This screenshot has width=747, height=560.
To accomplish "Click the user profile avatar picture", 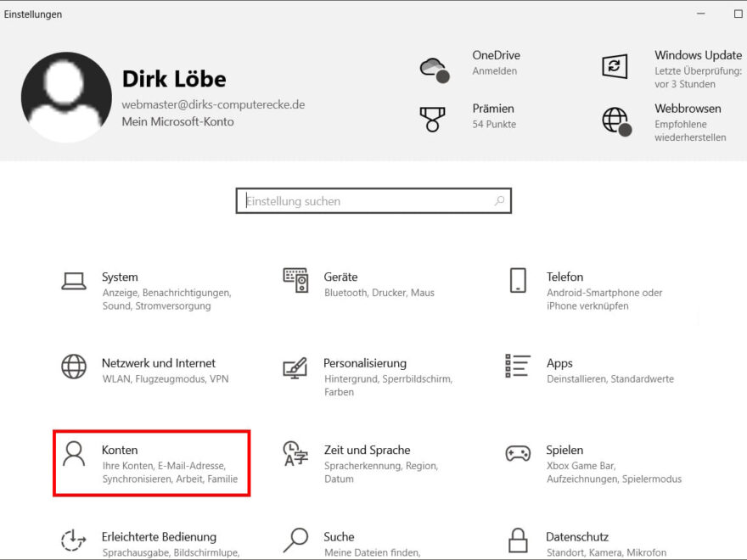I will (x=66, y=97).
